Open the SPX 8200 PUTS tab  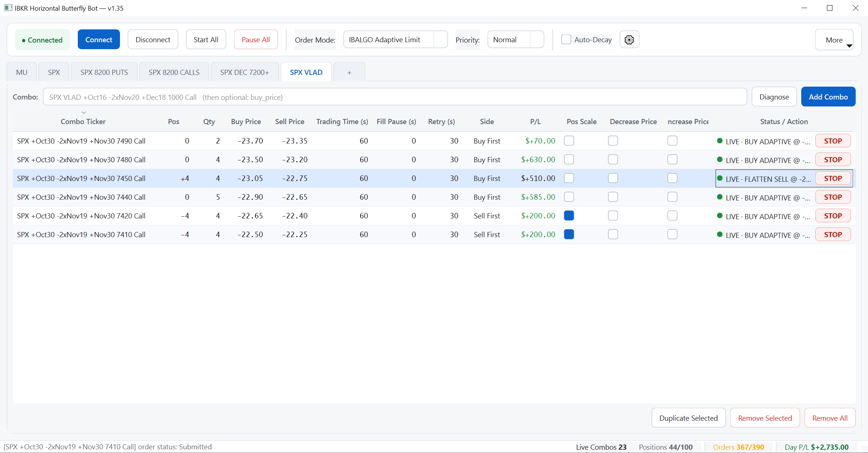[x=104, y=72]
